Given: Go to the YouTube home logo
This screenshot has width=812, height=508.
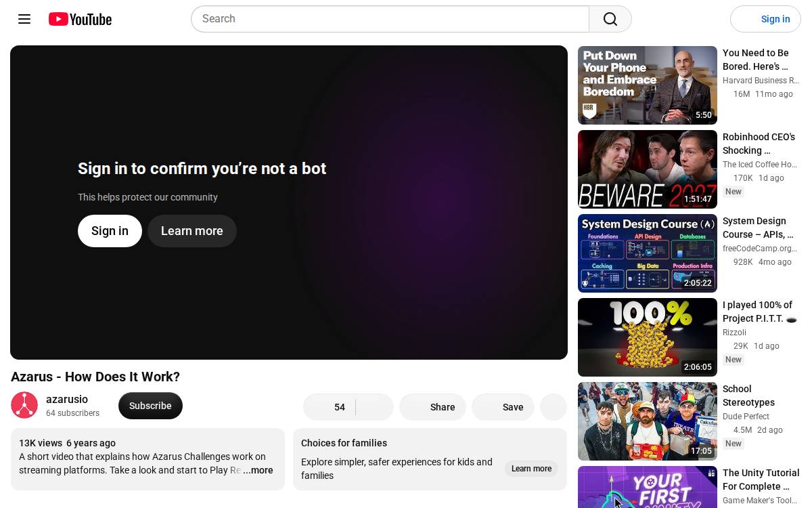Looking at the screenshot, I should 80,19.
